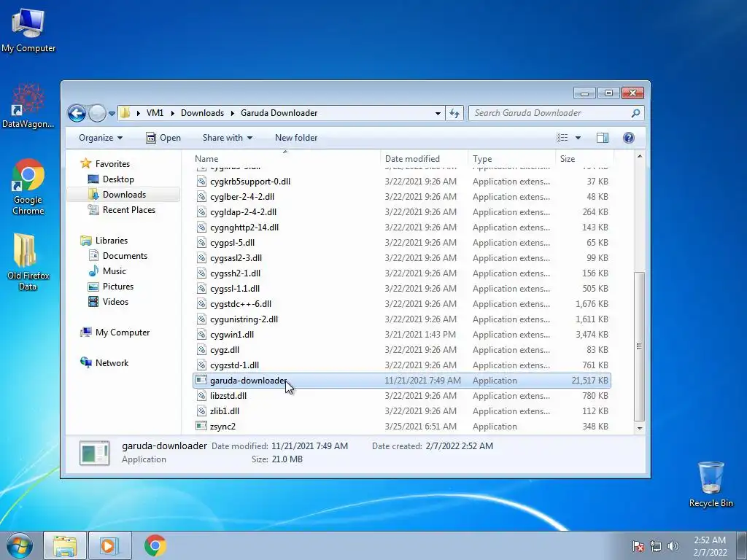Click the file list scrollbar thumb
747x560 pixels.
point(639,346)
